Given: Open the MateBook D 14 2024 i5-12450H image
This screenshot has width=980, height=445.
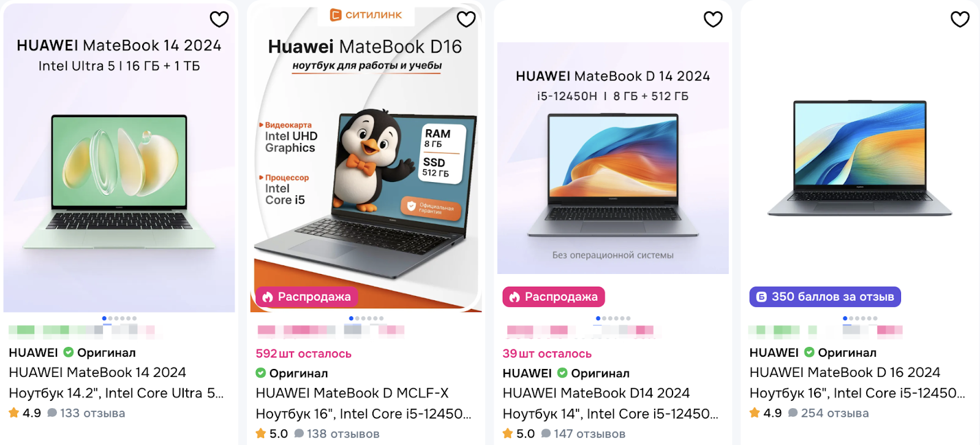Looking at the screenshot, I should click(613, 158).
